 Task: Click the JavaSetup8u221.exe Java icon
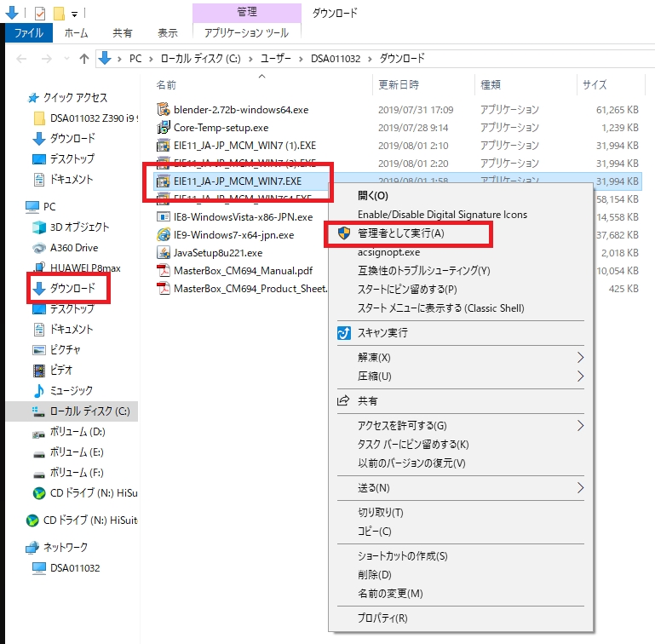tap(163, 253)
